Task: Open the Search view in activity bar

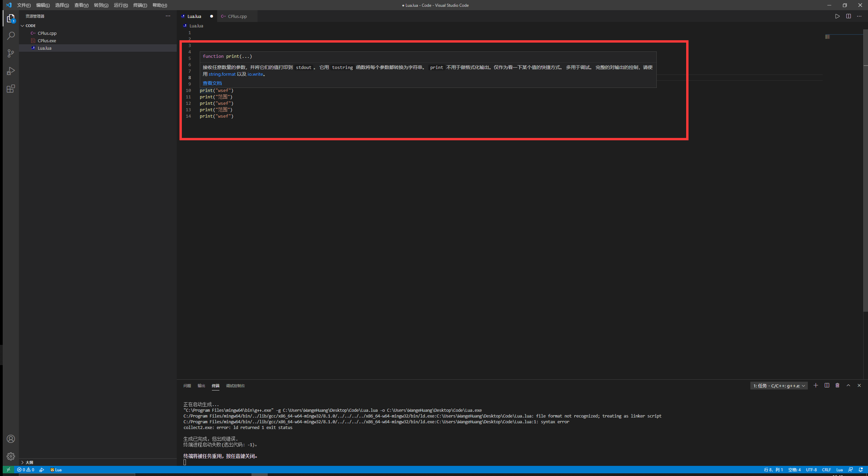Action: (x=11, y=36)
